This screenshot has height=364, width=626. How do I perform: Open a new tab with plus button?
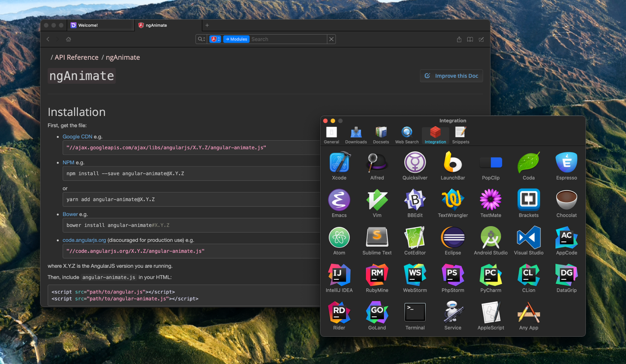click(x=207, y=25)
